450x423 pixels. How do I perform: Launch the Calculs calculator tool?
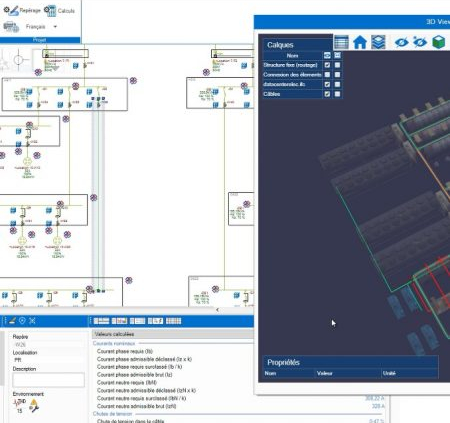(x=59, y=11)
